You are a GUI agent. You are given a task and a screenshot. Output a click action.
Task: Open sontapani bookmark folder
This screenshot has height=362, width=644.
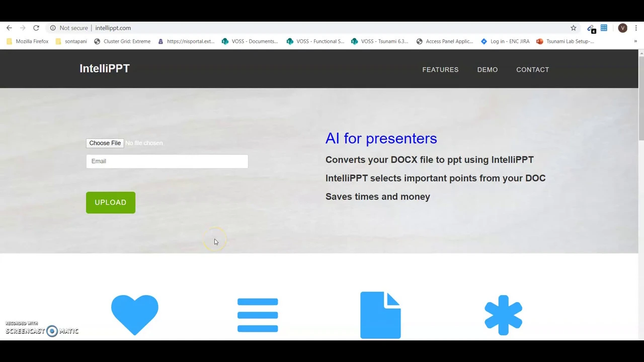pos(71,41)
